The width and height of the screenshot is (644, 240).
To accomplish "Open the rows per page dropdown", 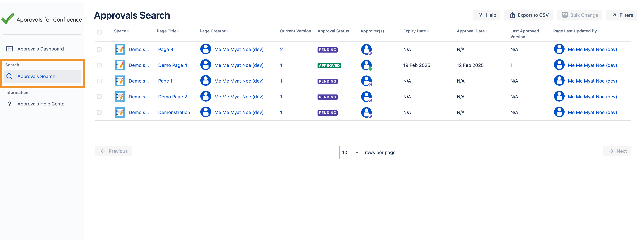I will pyautogui.click(x=351, y=152).
